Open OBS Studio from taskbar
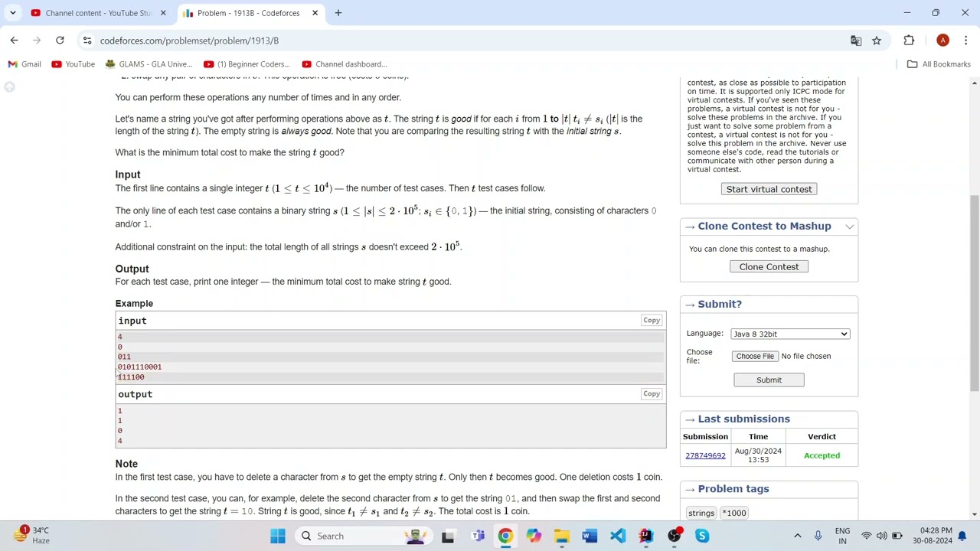 (674, 536)
